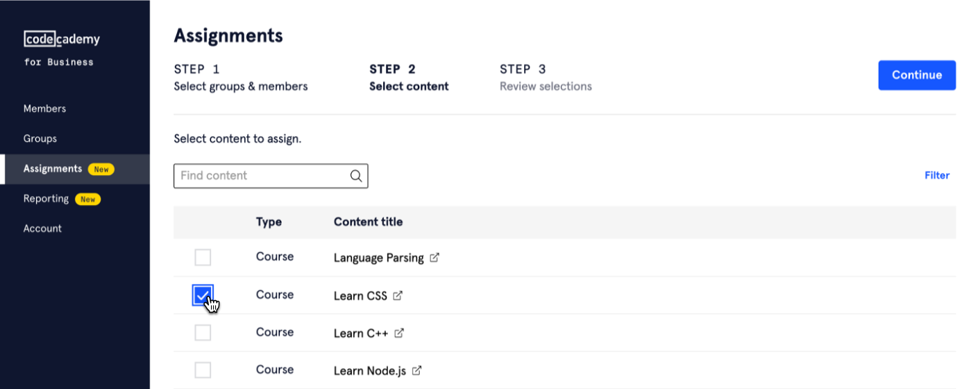Open Learn CSS external link icon

tap(398, 295)
